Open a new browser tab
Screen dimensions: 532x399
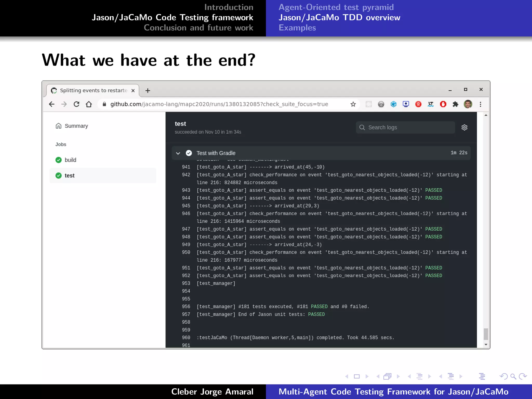[x=148, y=90]
